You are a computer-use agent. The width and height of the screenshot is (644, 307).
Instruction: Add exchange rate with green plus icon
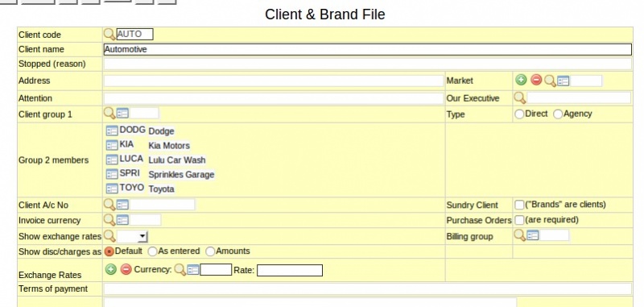click(111, 270)
